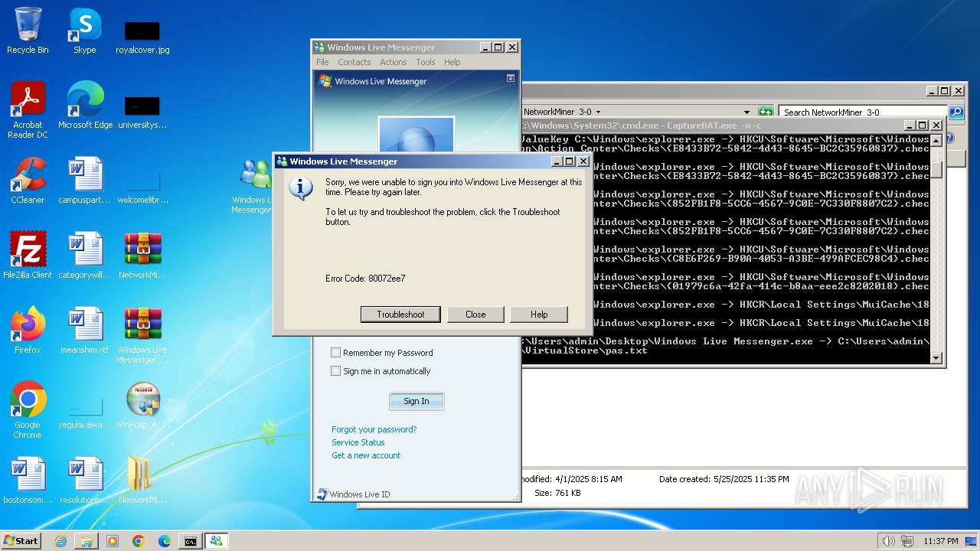The height and width of the screenshot is (551, 980).
Task: Toggle Sign me in automatically checkbox
Action: pyautogui.click(x=335, y=371)
